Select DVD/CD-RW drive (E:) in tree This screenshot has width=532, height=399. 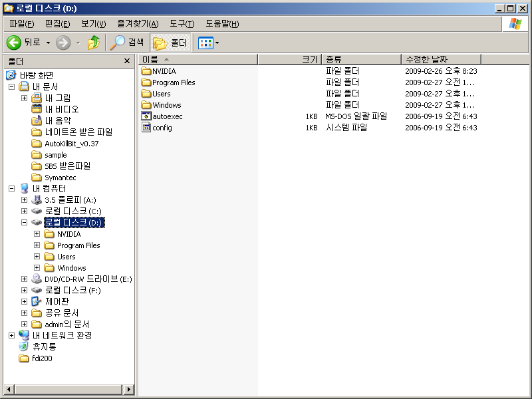pos(88,279)
